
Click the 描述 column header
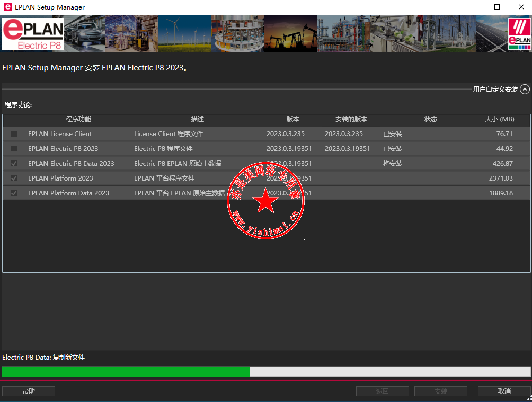(198, 119)
